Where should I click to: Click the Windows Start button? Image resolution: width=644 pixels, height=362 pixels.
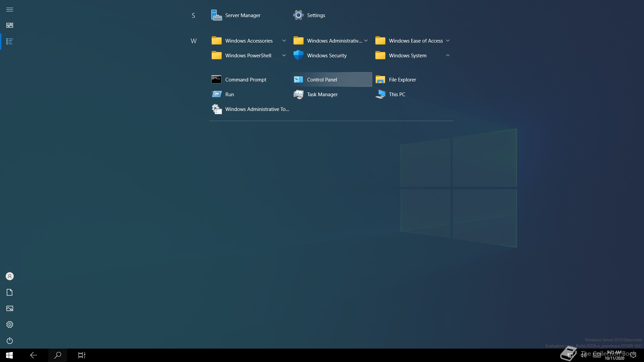9,355
